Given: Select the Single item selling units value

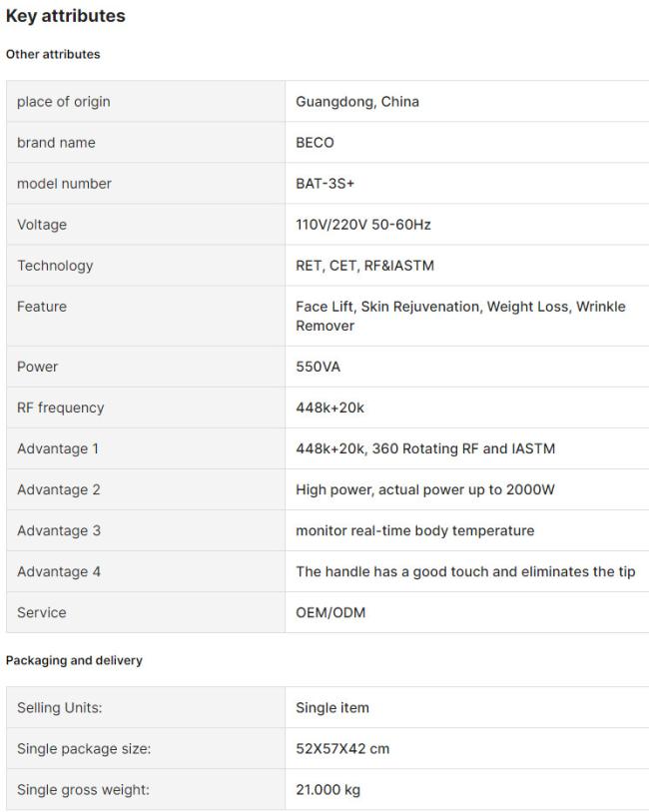Looking at the screenshot, I should pyautogui.click(x=332, y=707).
